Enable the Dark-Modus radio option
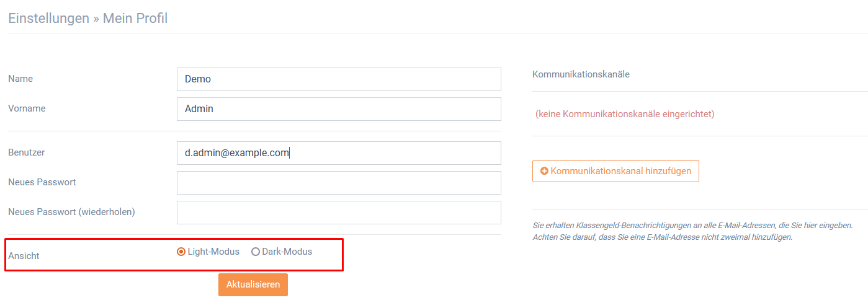The height and width of the screenshot is (308, 868). (255, 252)
